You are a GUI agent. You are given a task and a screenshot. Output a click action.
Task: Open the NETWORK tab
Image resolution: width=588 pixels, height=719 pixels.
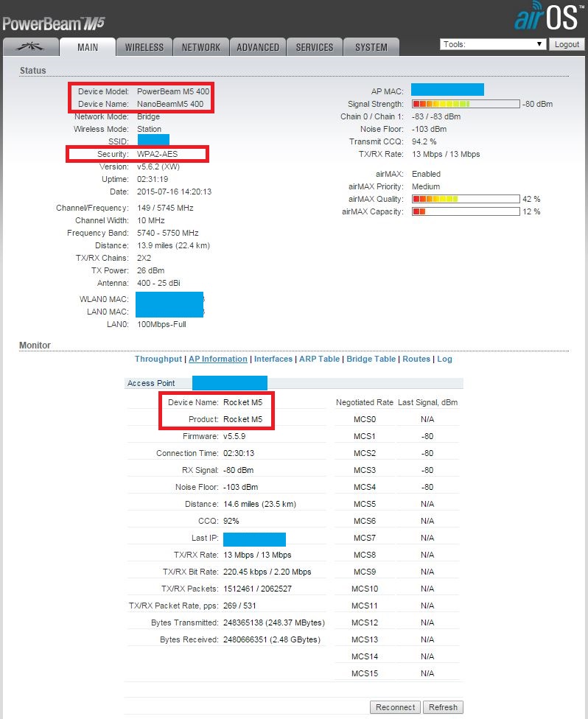click(x=201, y=47)
